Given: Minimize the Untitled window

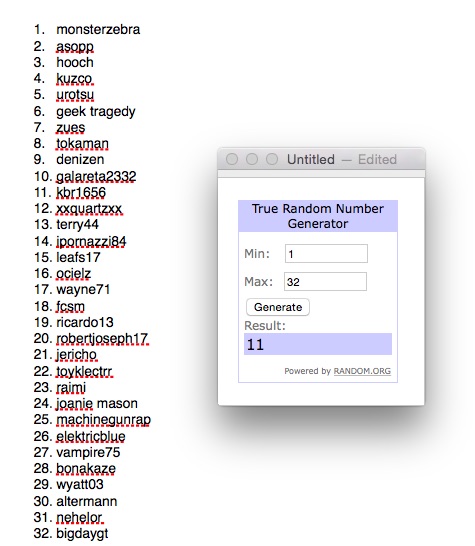Looking at the screenshot, I should pyautogui.click(x=252, y=159).
